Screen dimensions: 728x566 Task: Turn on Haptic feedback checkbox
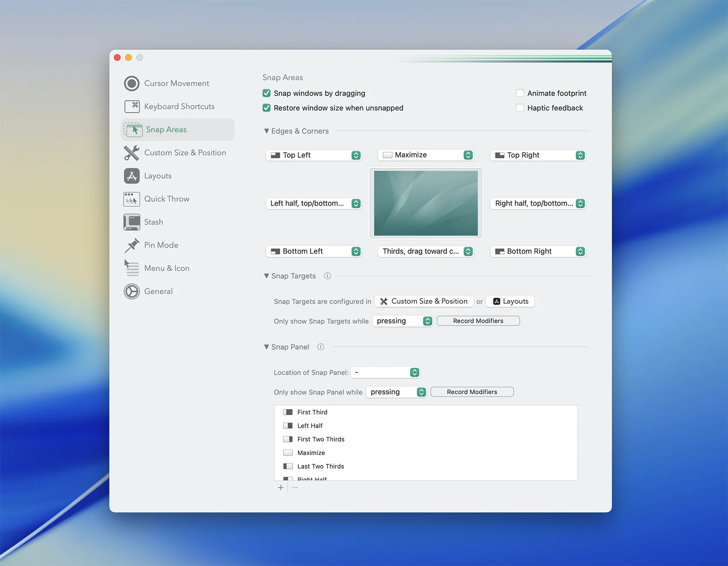pos(520,108)
